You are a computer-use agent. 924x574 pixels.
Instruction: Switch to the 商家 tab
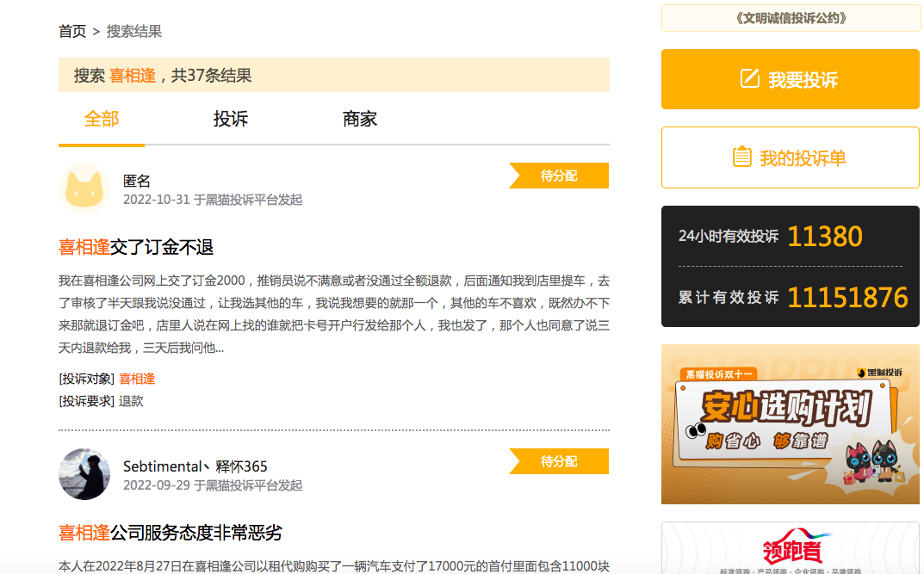click(359, 119)
